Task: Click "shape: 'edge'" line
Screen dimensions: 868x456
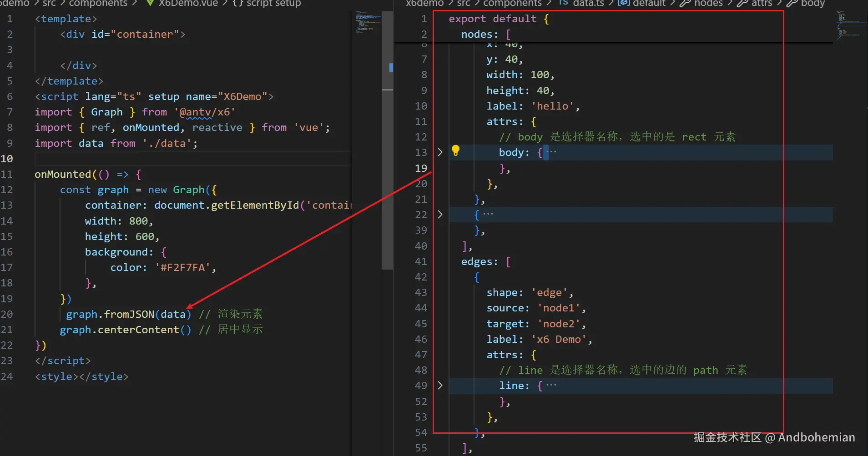Action: 530,292
